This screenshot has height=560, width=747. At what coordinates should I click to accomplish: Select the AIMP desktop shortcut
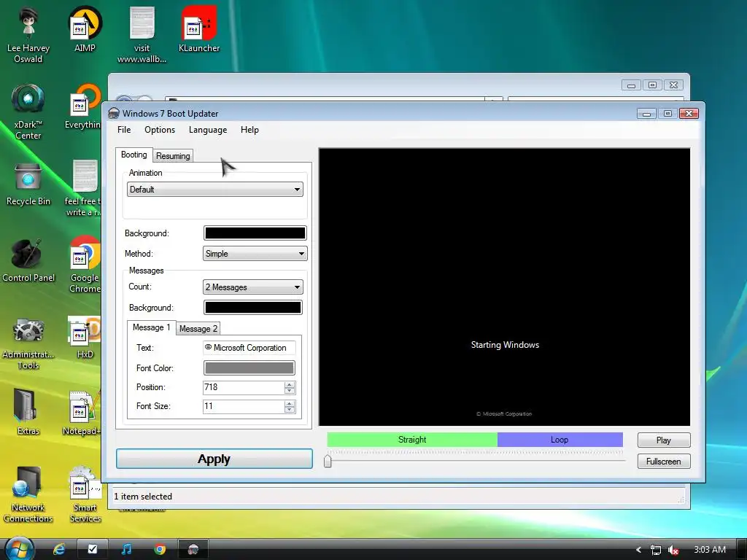(85, 29)
